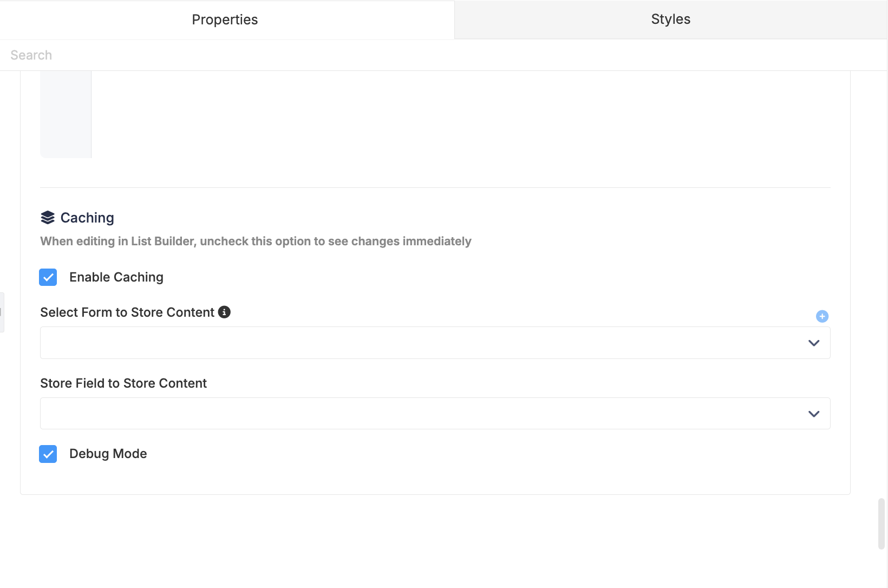This screenshot has height=588, width=888.
Task: Click the Caching layers stack icon
Action: tap(48, 218)
